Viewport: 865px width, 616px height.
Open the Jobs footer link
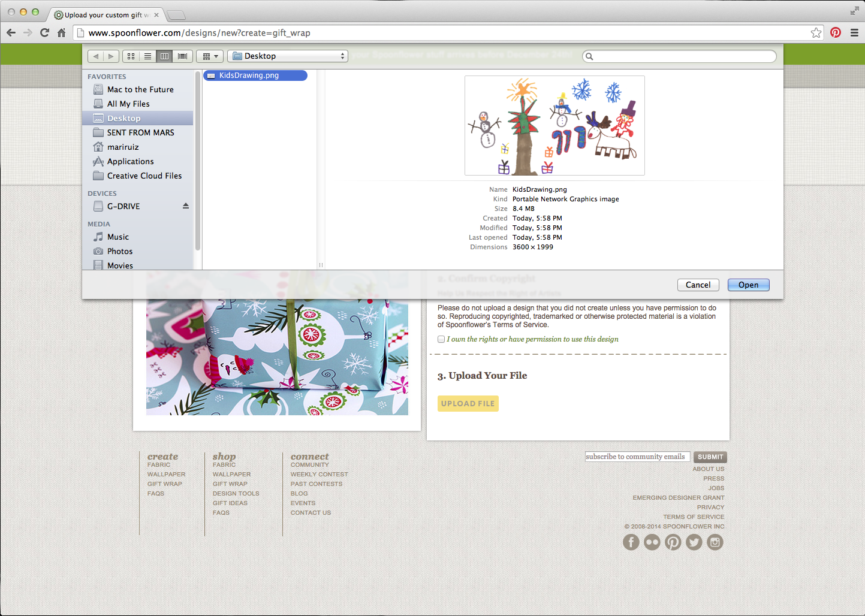(x=716, y=488)
